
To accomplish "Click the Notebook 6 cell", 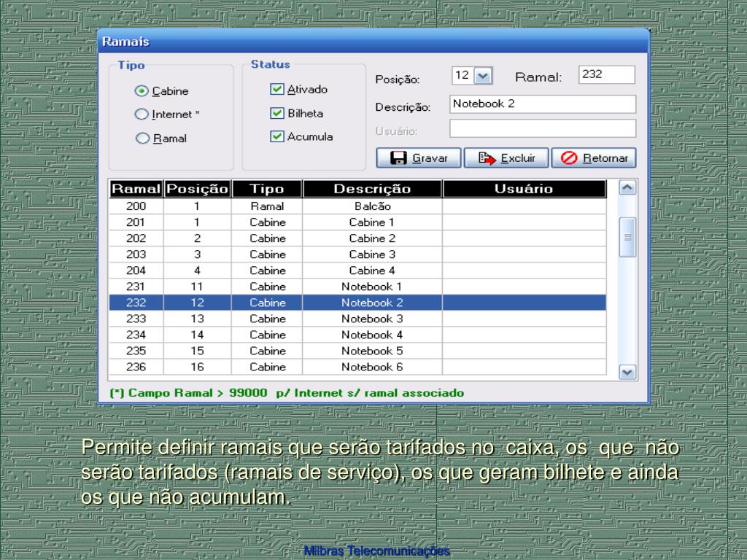I will 372,367.
